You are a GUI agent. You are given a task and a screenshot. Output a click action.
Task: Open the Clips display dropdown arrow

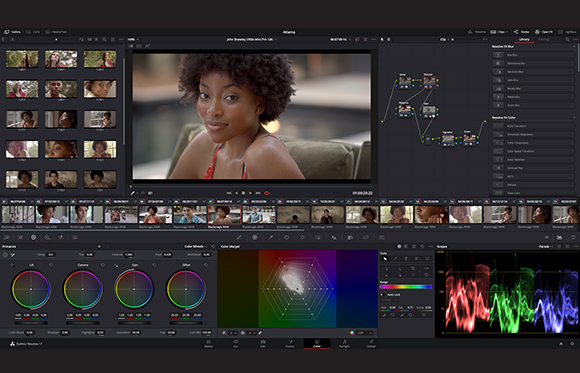point(507,32)
